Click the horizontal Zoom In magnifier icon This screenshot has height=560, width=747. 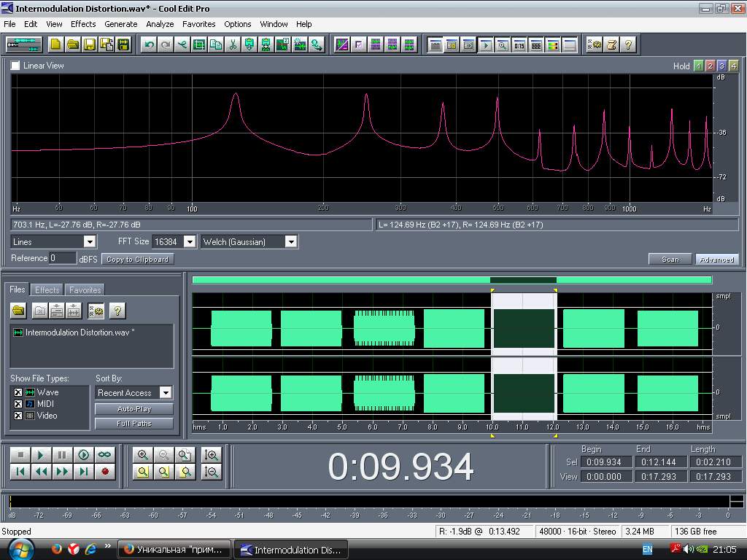(143, 454)
